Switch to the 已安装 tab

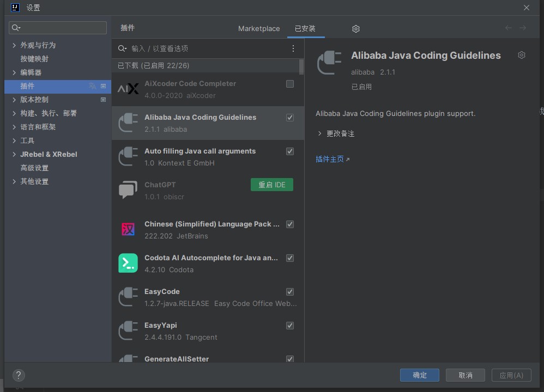click(x=305, y=28)
